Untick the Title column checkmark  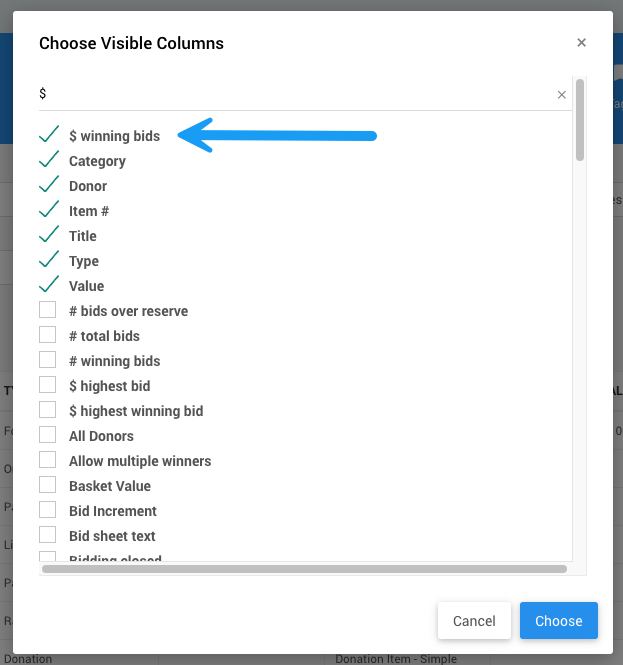[x=48, y=235]
